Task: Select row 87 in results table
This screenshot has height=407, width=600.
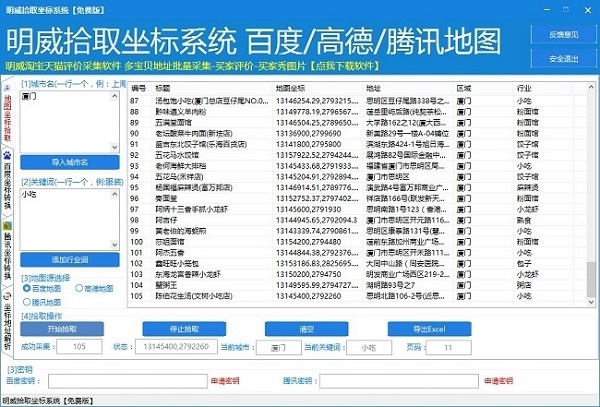Action: 357,101
